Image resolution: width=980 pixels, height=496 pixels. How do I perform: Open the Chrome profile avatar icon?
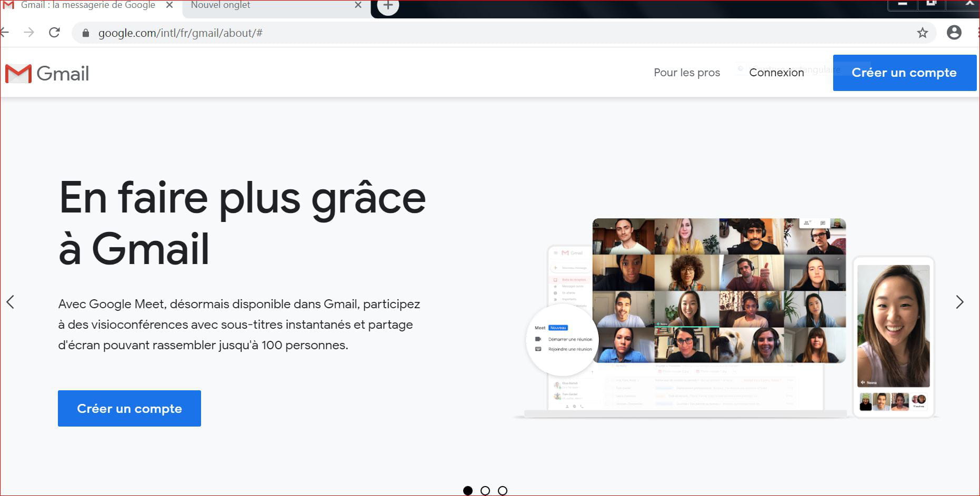pyautogui.click(x=954, y=33)
